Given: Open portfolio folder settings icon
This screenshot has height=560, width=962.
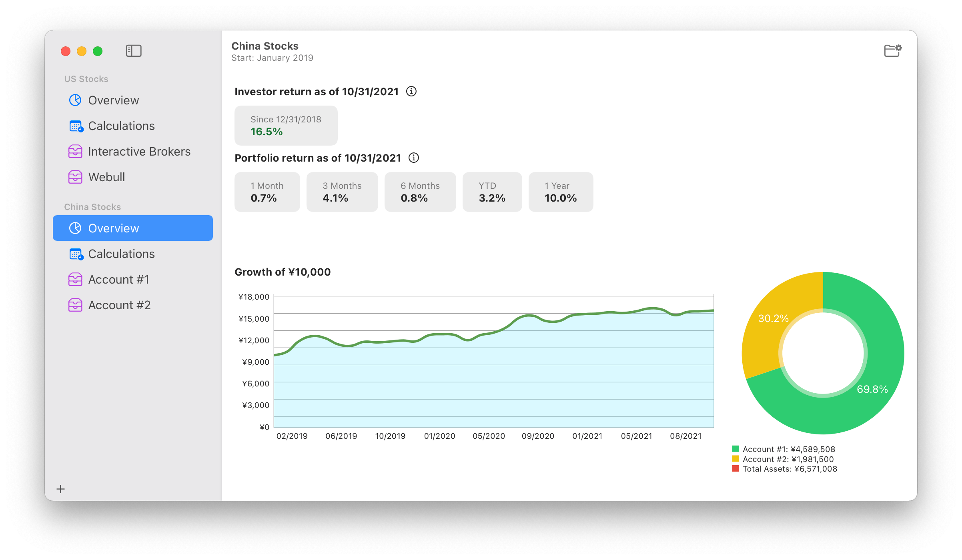Looking at the screenshot, I should tap(892, 51).
